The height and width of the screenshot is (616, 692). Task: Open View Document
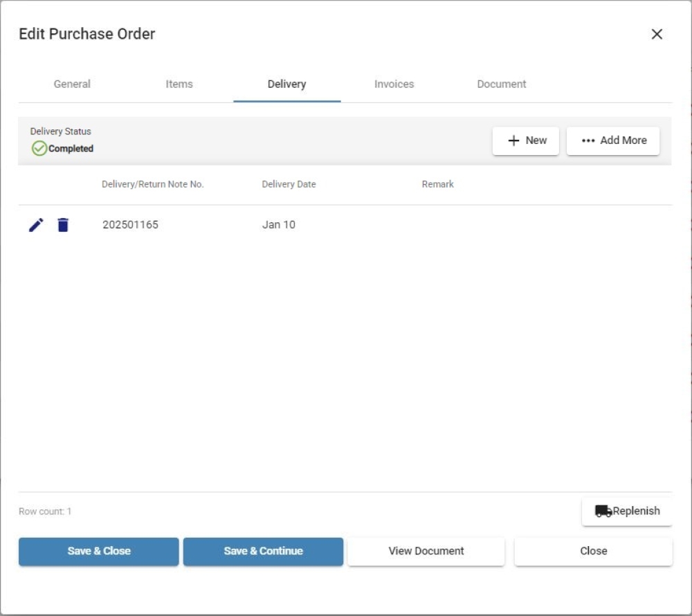426,551
